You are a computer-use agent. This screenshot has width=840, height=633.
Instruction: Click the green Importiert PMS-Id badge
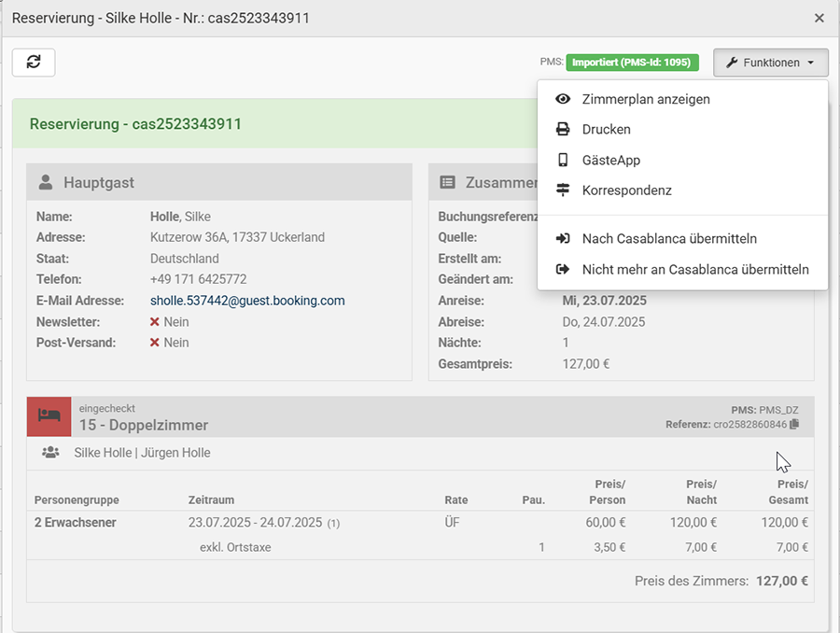click(x=632, y=63)
